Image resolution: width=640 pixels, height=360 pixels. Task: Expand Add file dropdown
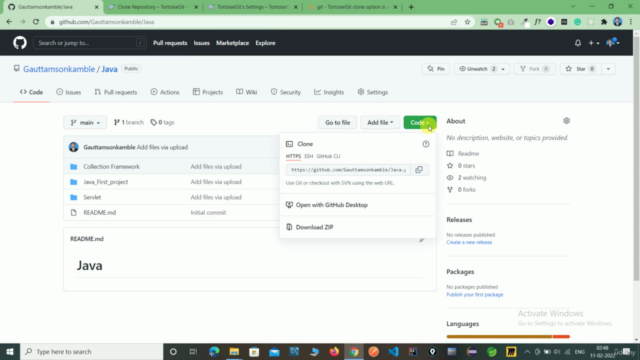coord(380,122)
